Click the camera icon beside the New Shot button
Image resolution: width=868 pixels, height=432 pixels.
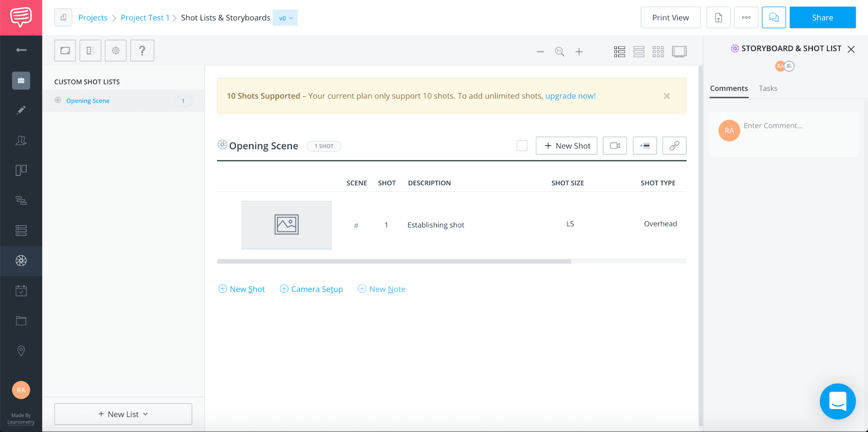(x=614, y=145)
